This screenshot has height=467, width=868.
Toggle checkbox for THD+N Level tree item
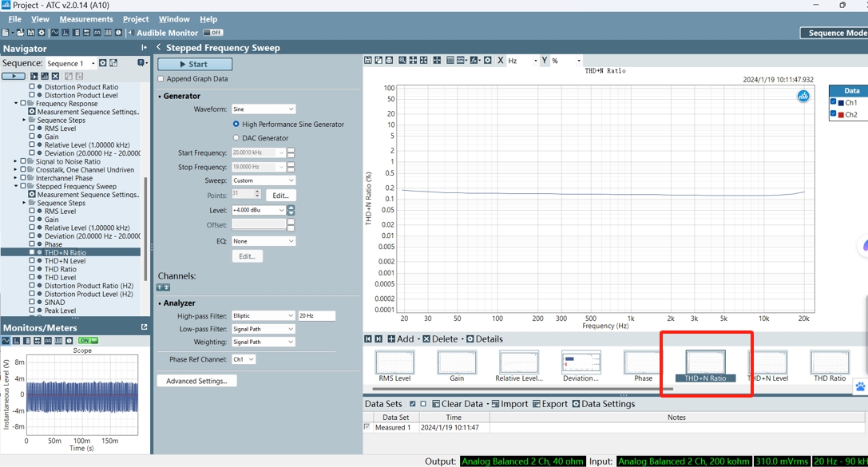tap(32, 260)
